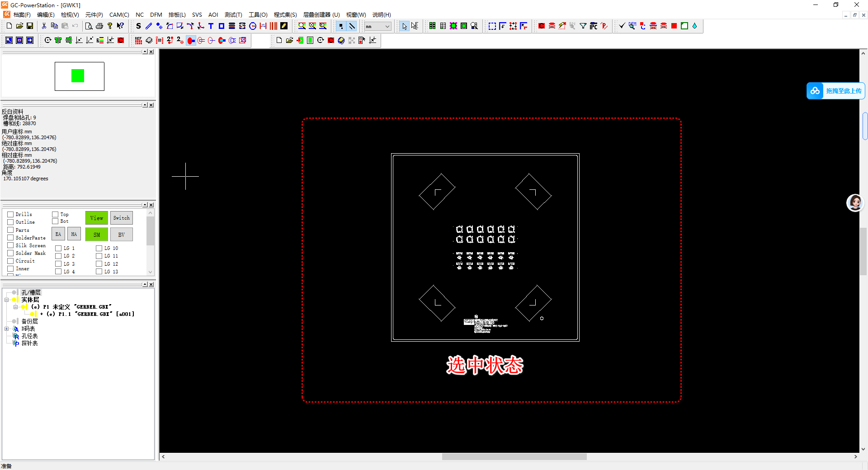Click the Open folder toolbar icon

19,26
